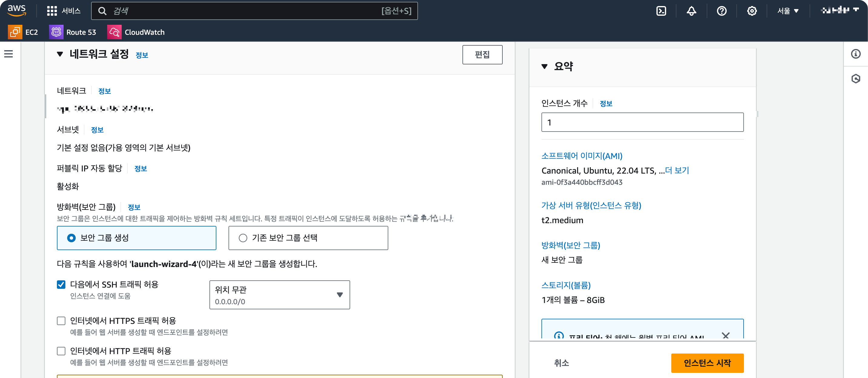Open the hamburger side navigation menu
The image size is (868, 378).
(x=8, y=54)
